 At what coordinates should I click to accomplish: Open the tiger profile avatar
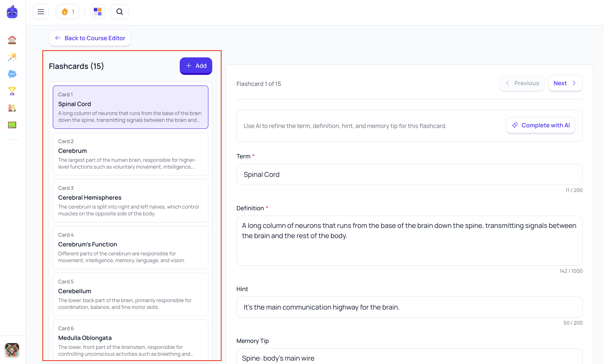click(12, 350)
